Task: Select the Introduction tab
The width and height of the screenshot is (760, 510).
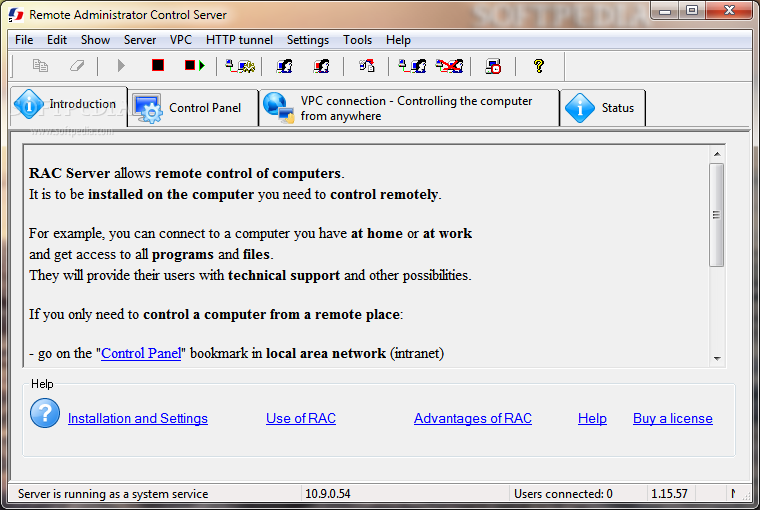Action: [68, 106]
